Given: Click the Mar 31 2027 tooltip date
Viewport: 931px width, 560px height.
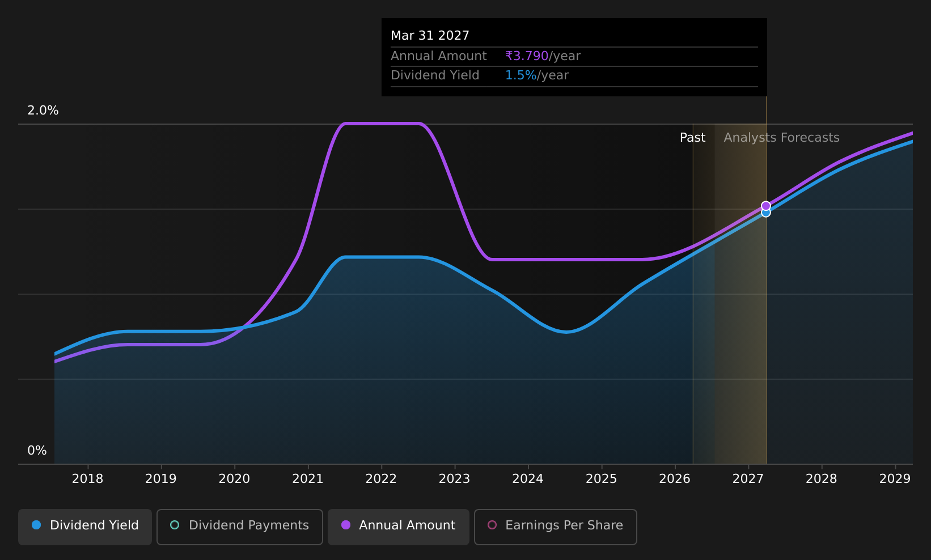Looking at the screenshot, I should (430, 36).
